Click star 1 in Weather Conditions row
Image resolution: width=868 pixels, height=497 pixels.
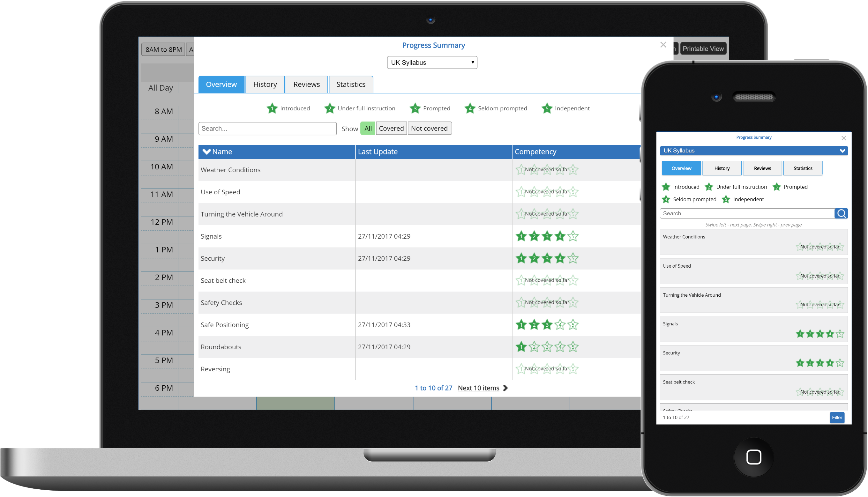(x=520, y=170)
